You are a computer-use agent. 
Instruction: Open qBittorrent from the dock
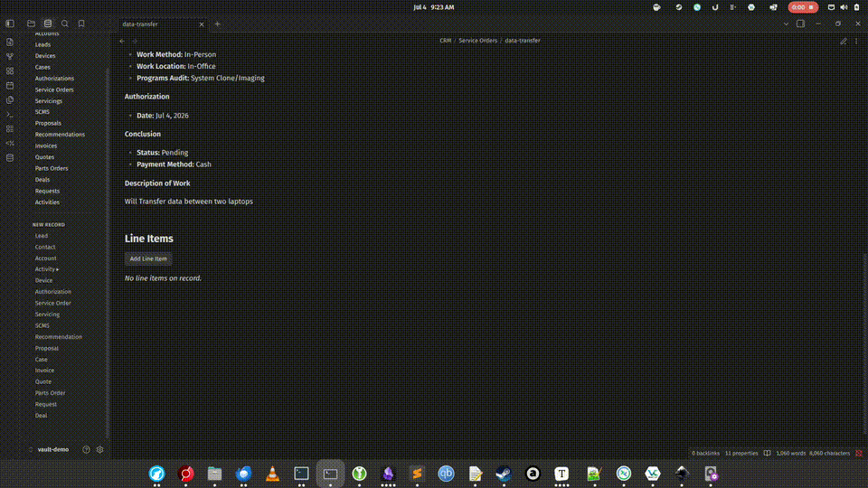[x=446, y=474]
